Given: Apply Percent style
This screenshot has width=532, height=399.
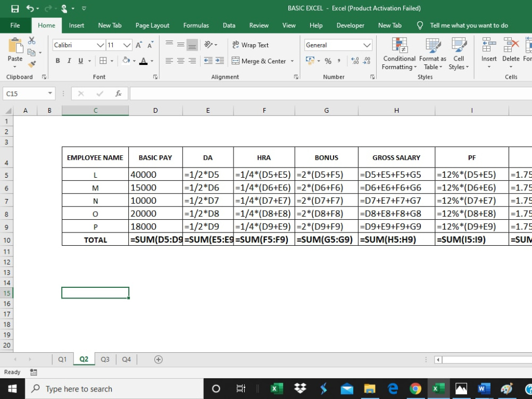Looking at the screenshot, I should click(328, 61).
